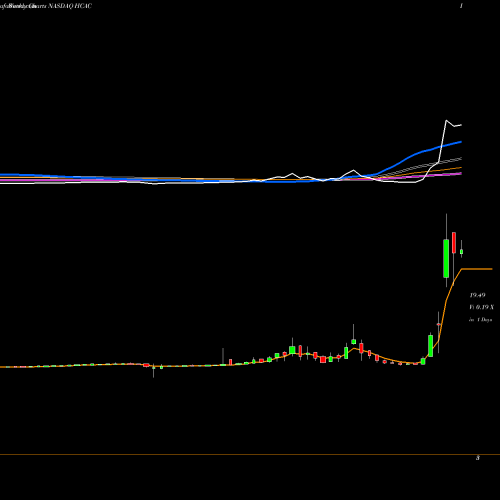Viewport: 500px width, 500px height.
Task: Click the last small green candlestick
Action: [462, 252]
